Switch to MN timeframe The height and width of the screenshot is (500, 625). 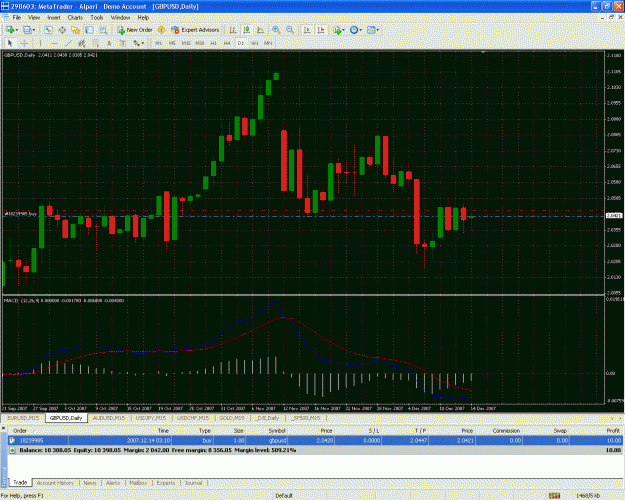[x=268, y=43]
